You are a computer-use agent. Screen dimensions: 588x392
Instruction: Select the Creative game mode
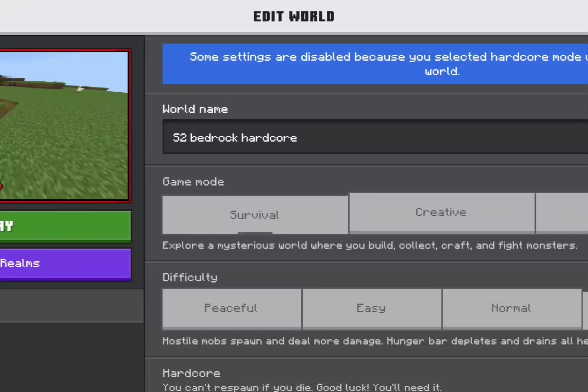coord(442,212)
